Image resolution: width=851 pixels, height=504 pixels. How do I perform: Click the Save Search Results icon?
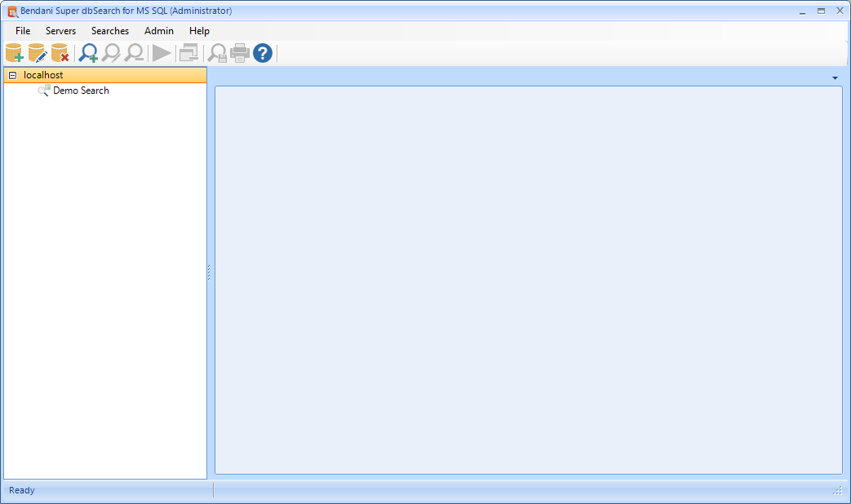click(x=216, y=54)
